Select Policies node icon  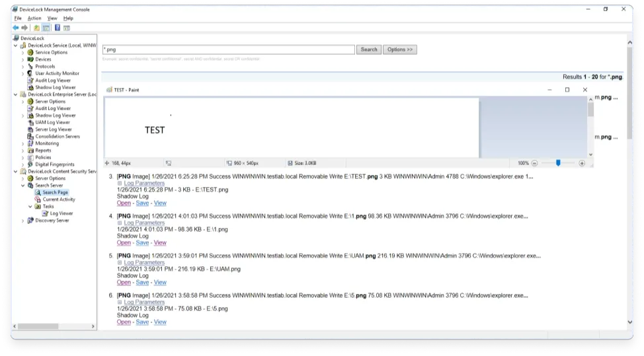(30, 157)
